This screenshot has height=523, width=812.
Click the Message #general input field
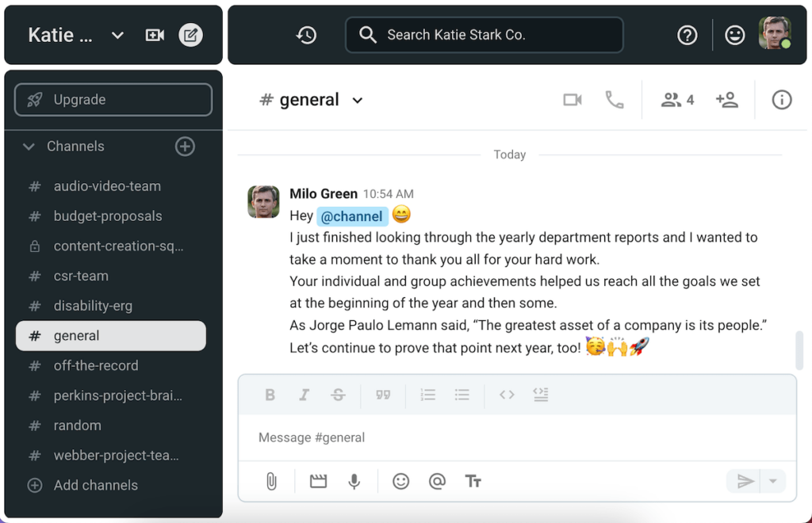(x=515, y=437)
